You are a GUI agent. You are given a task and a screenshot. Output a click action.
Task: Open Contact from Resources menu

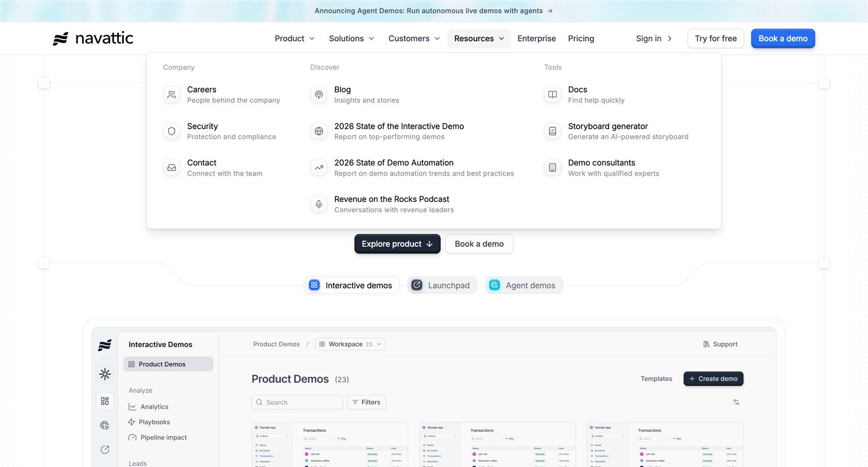coord(213,168)
